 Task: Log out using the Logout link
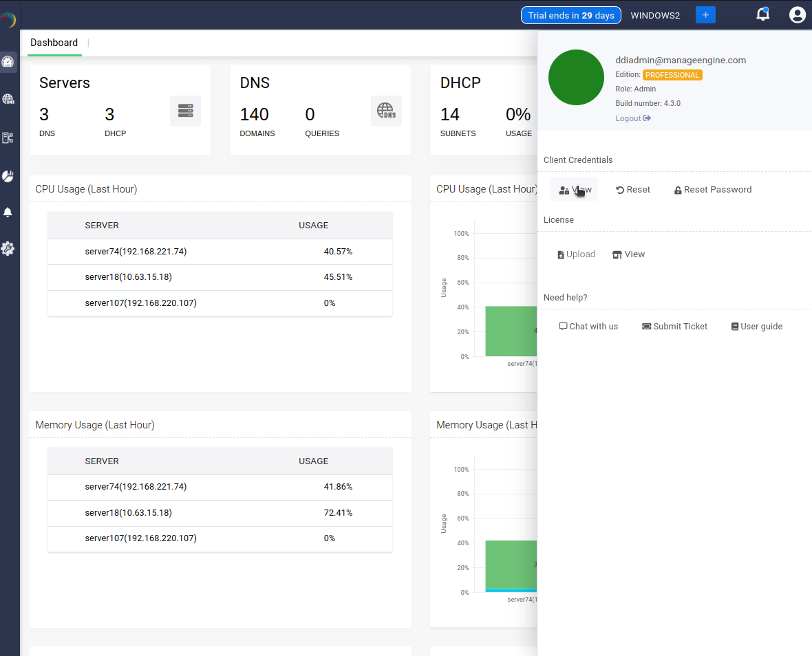[632, 118]
